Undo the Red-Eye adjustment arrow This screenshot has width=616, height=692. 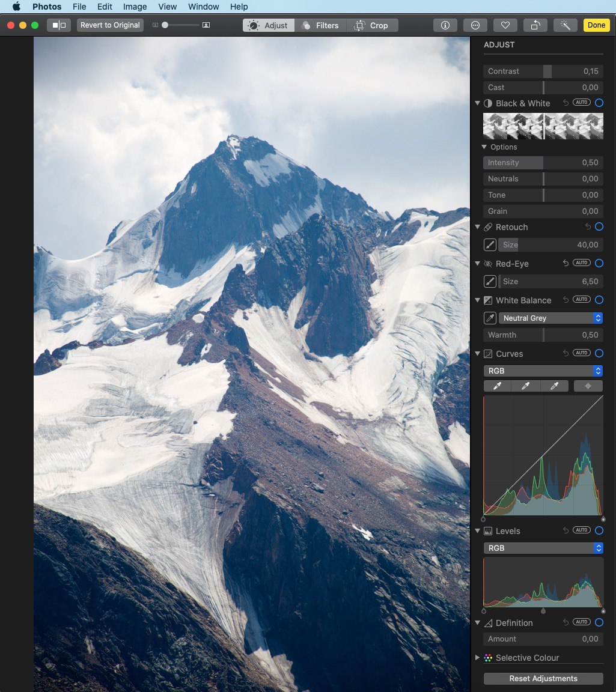tap(566, 263)
